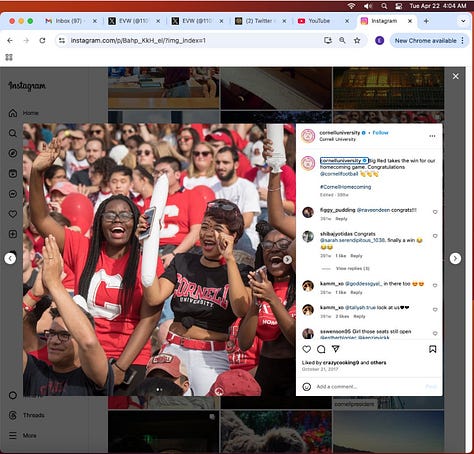Save the post with the bookmark icon
Image resolution: width=474 pixels, height=454 pixels.
click(x=432, y=349)
